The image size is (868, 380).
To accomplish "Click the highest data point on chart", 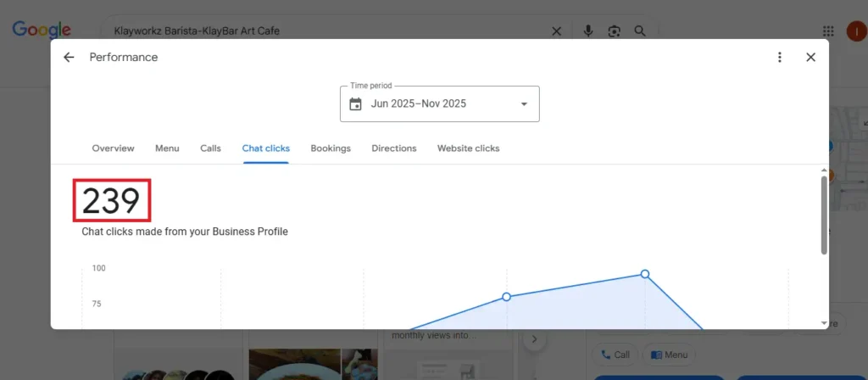I will pyautogui.click(x=645, y=274).
